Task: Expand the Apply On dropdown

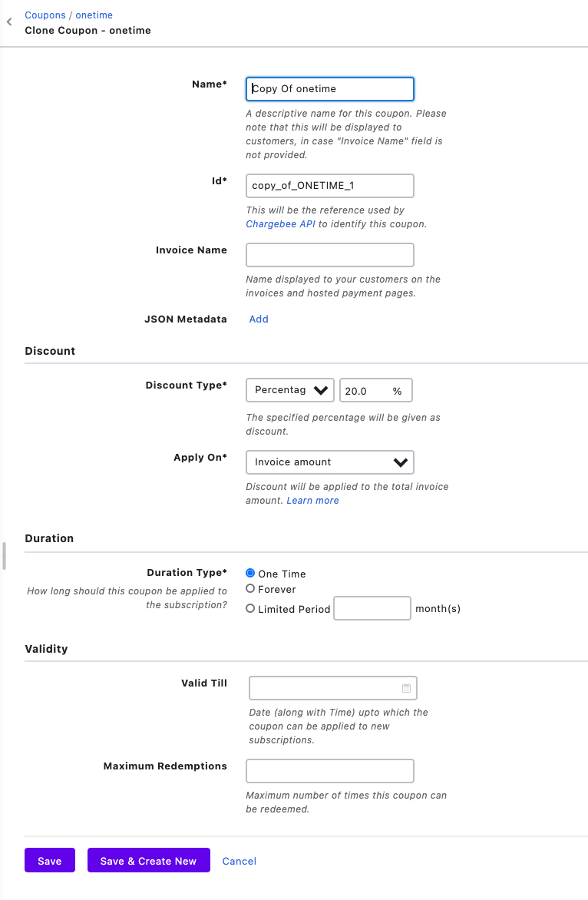Action: pyautogui.click(x=329, y=462)
